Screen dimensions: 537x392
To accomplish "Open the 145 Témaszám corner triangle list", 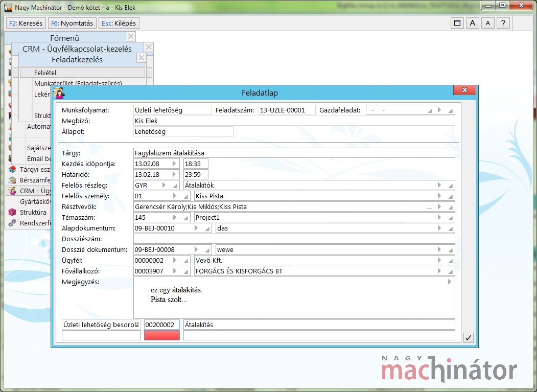I will 186,218.
